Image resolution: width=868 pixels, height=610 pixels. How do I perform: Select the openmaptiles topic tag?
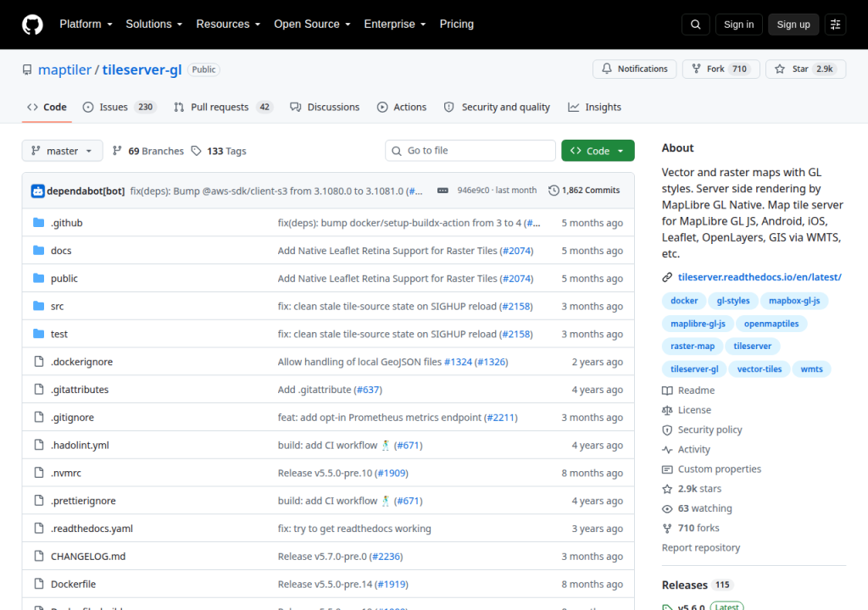pyautogui.click(x=771, y=324)
